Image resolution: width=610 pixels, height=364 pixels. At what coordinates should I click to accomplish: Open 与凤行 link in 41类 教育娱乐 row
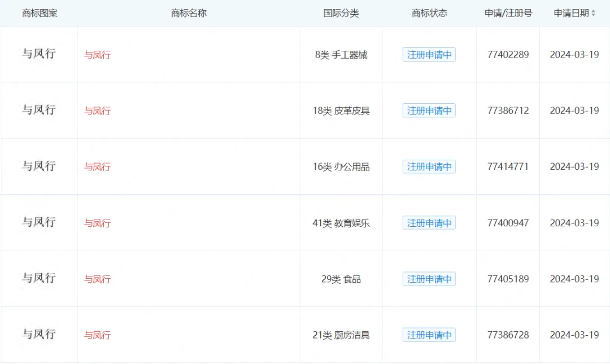(x=97, y=223)
